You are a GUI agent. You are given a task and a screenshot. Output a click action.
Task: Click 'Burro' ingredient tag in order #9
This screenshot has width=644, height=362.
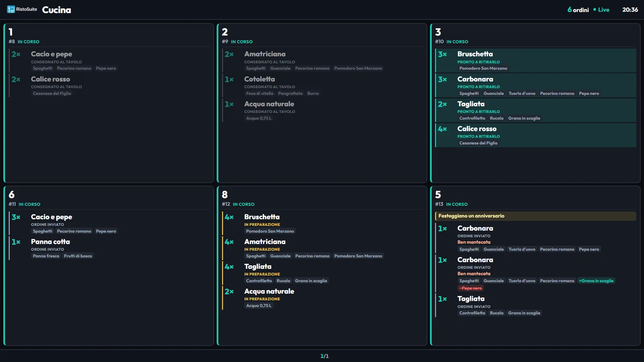coord(313,93)
